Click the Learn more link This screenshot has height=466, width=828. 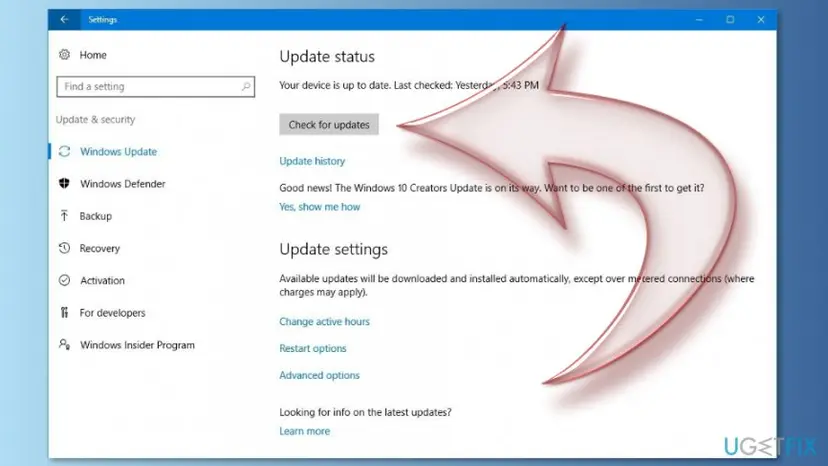click(x=305, y=431)
